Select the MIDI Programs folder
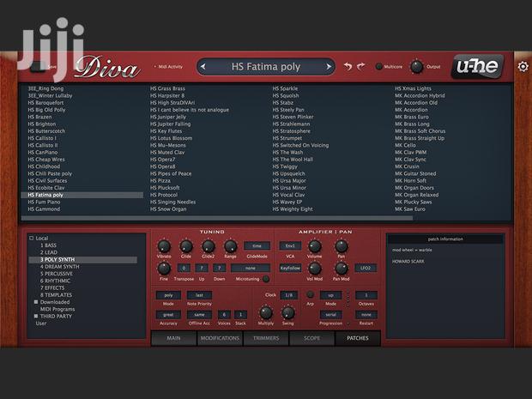The height and width of the screenshot is (399, 532). 57,309
